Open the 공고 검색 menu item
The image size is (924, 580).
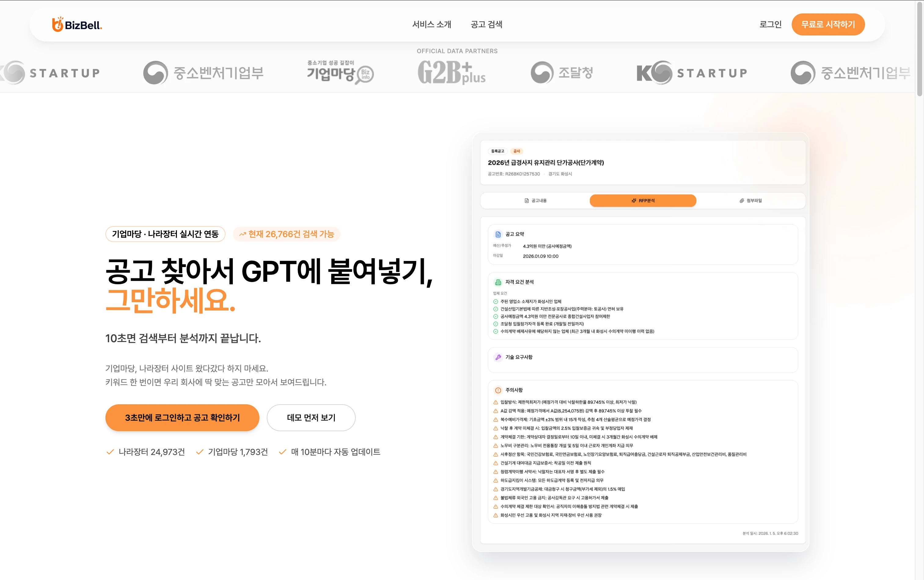[486, 24]
